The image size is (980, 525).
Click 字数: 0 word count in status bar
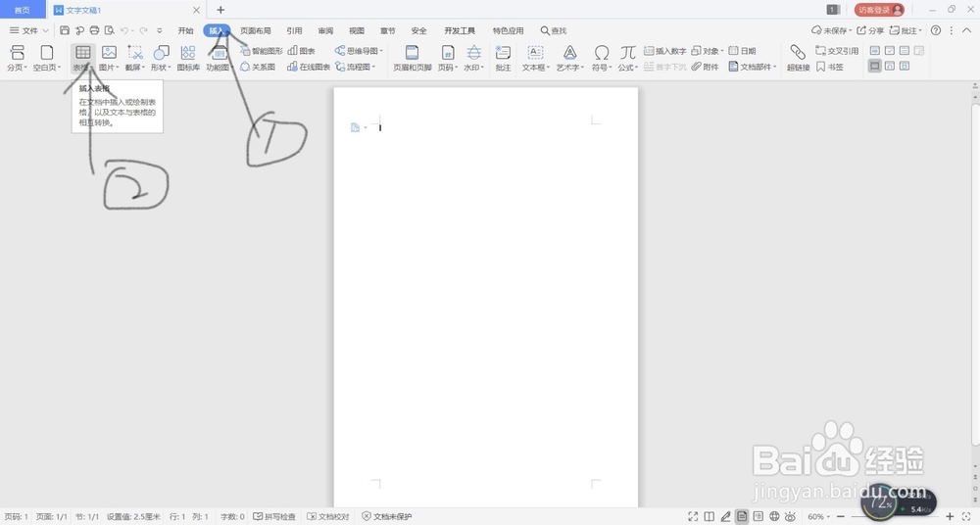click(232, 516)
